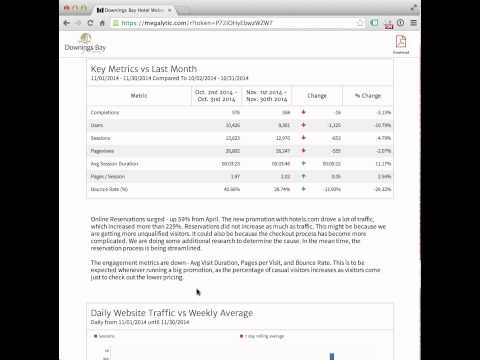The width and height of the screenshot is (480, 360).
Task: Download the report via PDF icon
Action: [x=401, y=44]
